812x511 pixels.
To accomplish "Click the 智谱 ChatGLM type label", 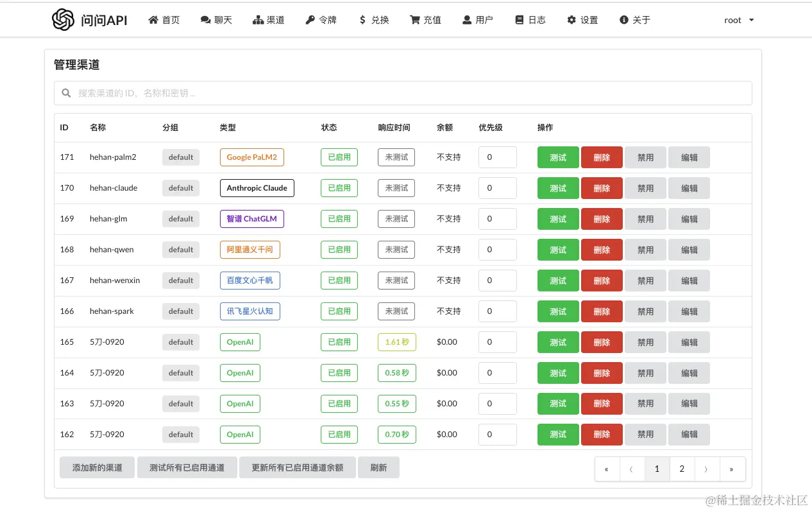I will click(x=251, y=219).
